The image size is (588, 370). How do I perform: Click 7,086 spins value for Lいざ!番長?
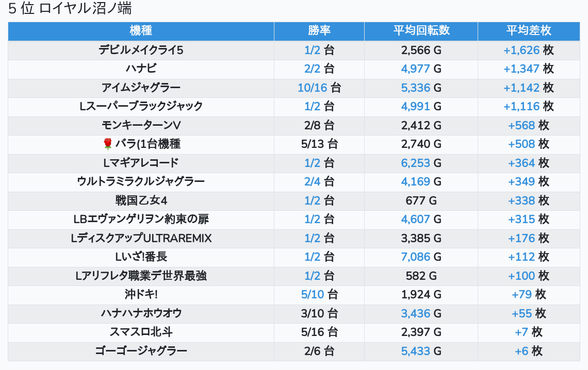(416, 257)
